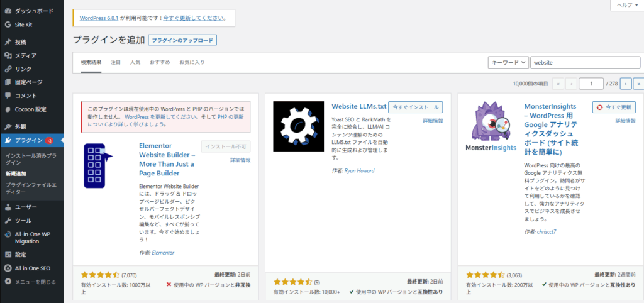
Task: Click the Plugins plug icon
Action: point(8,140)
